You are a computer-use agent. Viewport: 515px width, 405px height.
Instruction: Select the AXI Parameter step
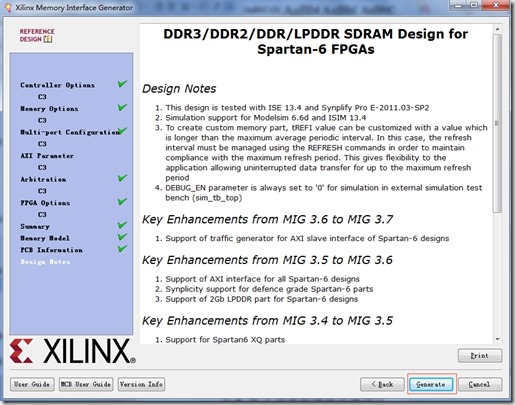pyautogui.click(x=47, y=156)
